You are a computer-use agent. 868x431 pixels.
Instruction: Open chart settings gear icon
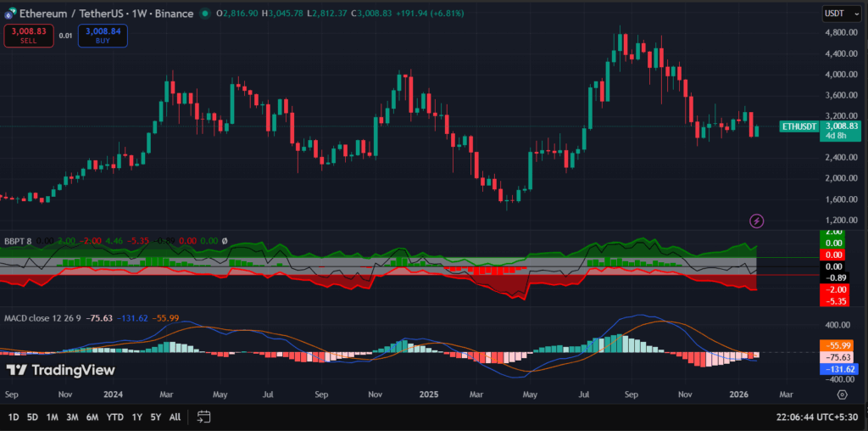click(x=842, y=395)
